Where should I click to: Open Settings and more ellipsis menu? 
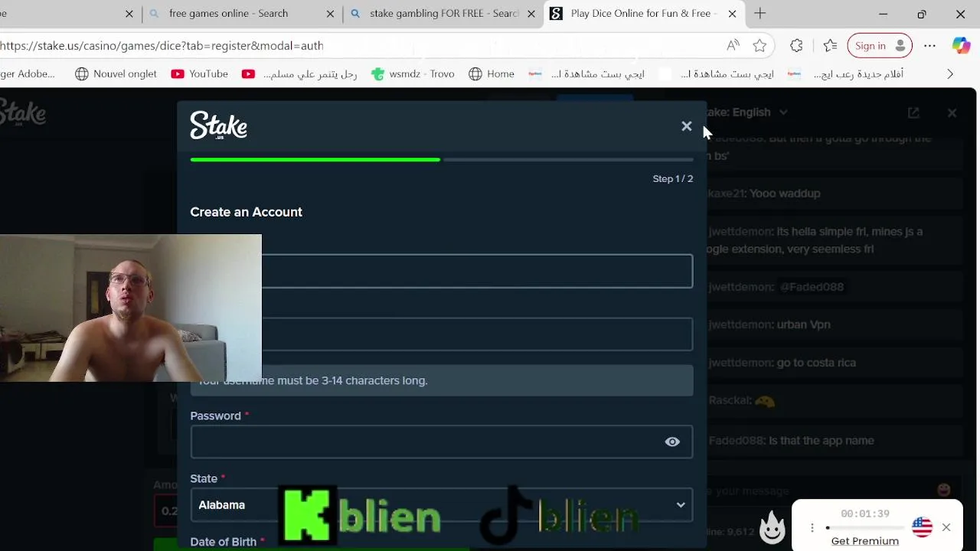pos(929,46)
